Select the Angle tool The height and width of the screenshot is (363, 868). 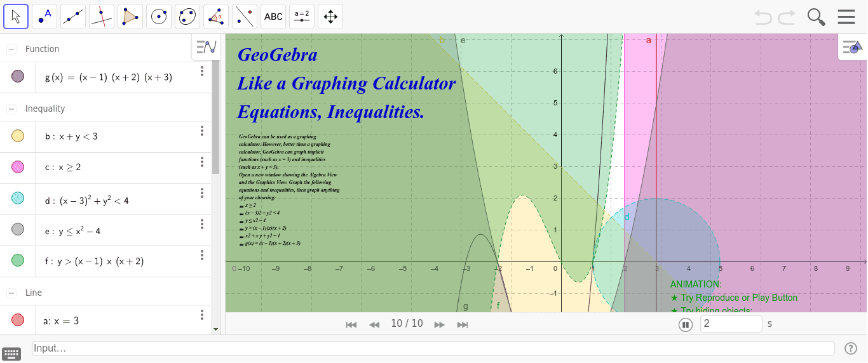[x=216, y=16]
